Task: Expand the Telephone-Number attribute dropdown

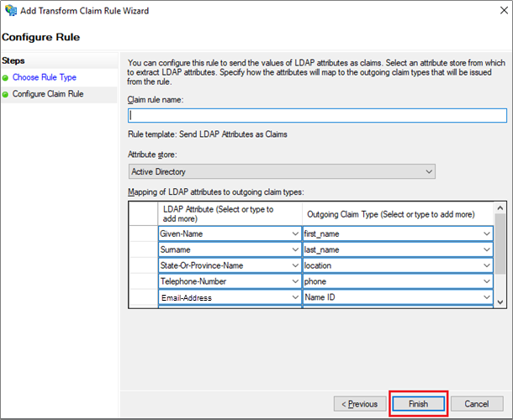Action: pos(295,281)
